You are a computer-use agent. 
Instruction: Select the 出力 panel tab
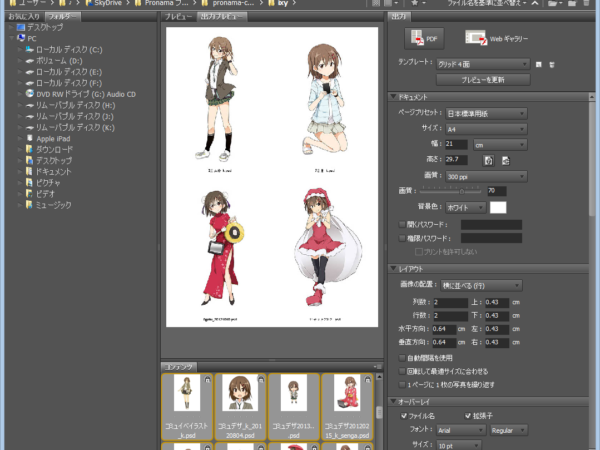399,16
